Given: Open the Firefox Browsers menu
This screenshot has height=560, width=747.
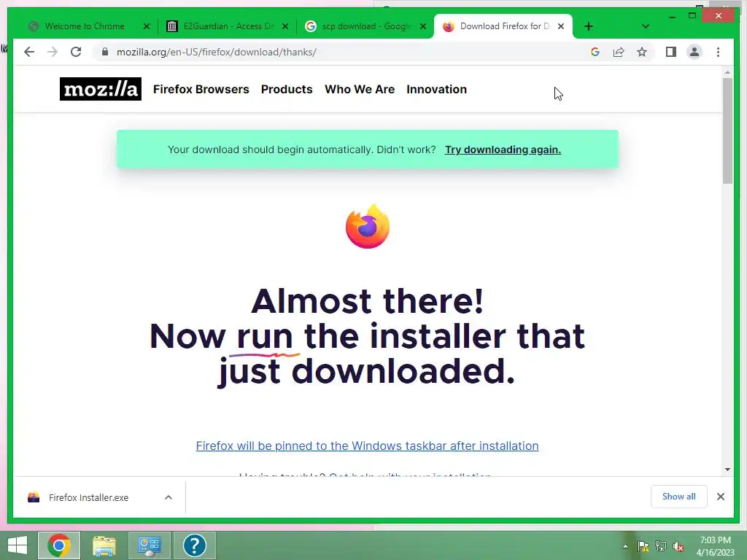Looking at the screenshot, I should coord(201,89).
